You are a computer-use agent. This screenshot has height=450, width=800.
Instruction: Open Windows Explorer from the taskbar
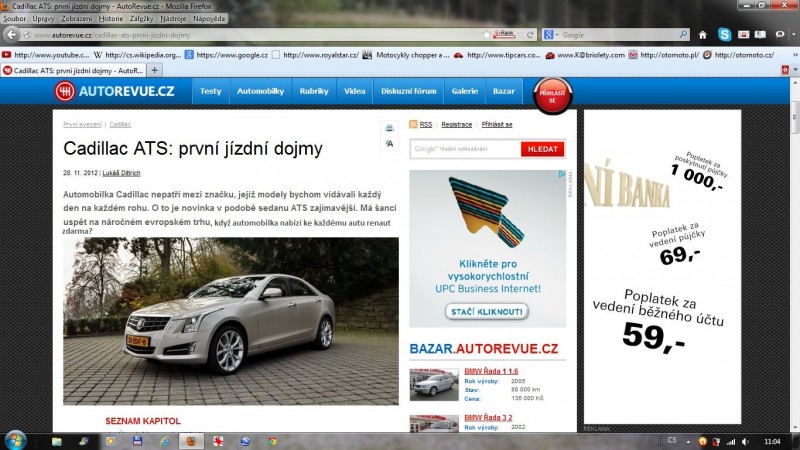point(56,441)
